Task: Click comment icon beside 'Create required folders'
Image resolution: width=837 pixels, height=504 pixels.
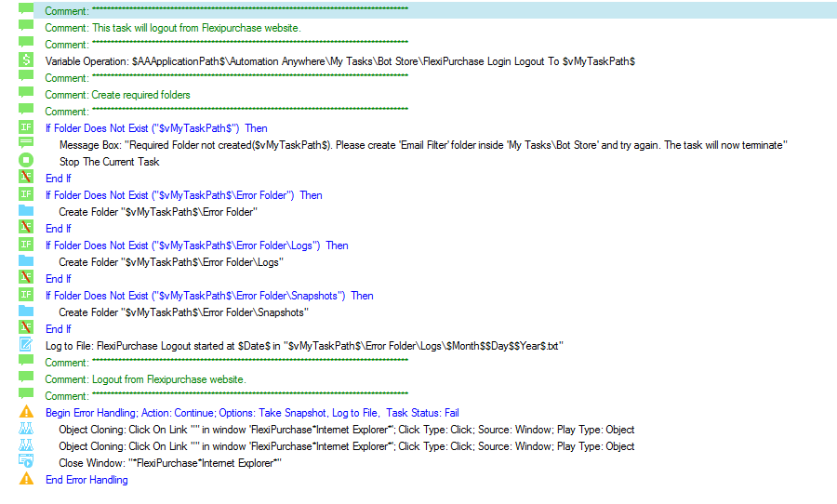Action: click(26, 93)
